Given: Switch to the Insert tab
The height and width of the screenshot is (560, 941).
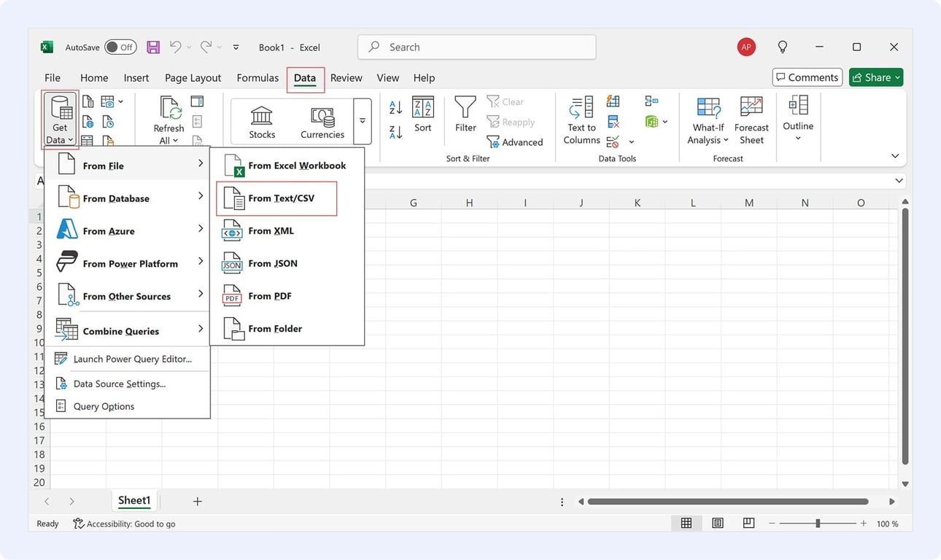Looking at the screenshot, I should click(136, 78).
